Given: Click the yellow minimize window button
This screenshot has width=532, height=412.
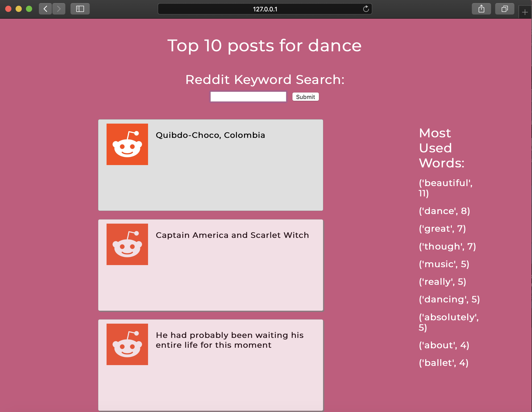Looking at the screenshot, I should click(x=19, y=9).
